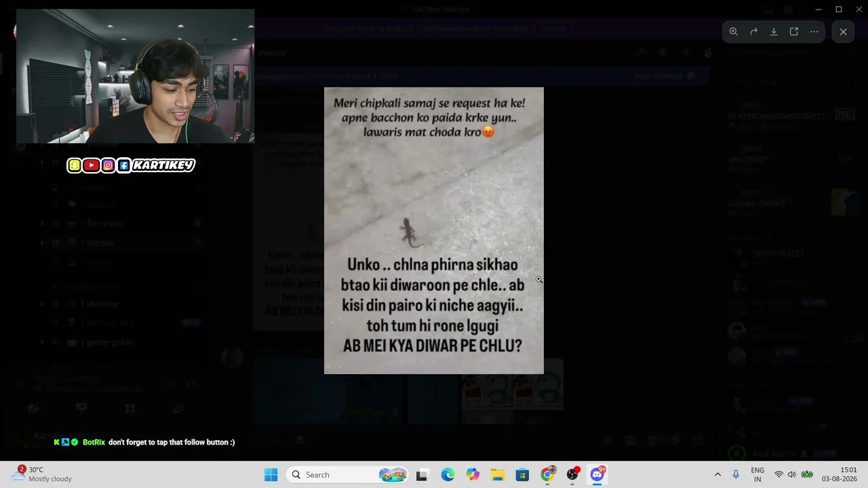Launch Microsoft Edge from the taskbar
868x488 pixels.
pos(448,474)
